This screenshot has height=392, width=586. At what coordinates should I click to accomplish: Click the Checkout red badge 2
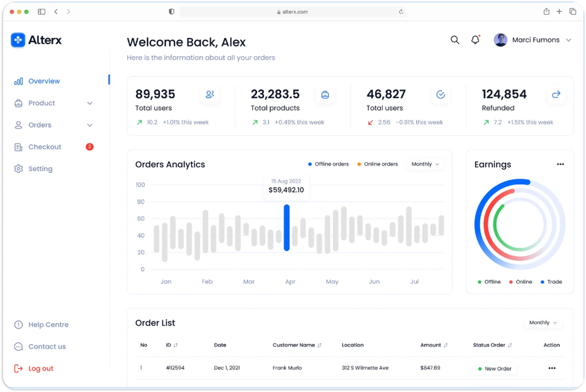pos(89,147)
